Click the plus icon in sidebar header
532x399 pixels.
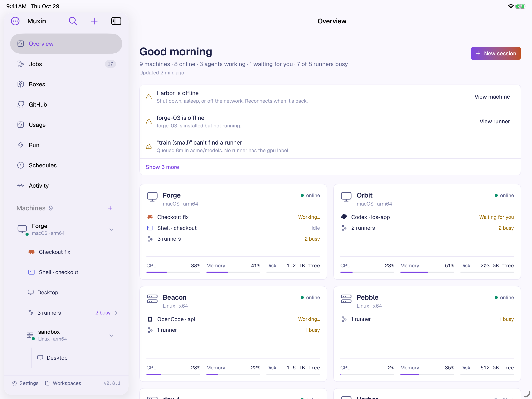click(x=94, y=21)
